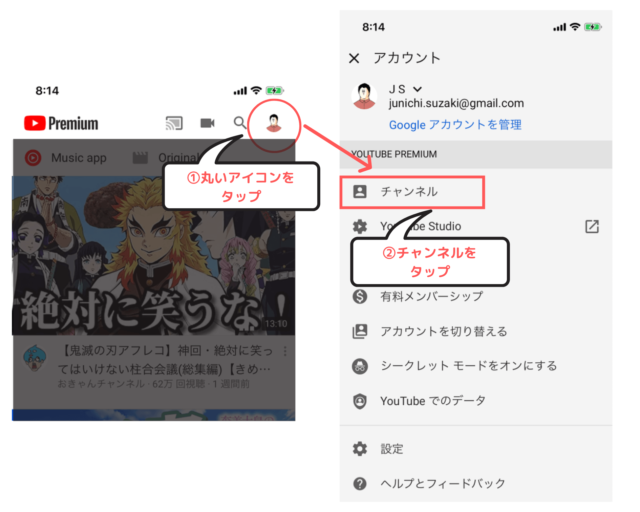Tap the Cast to screen icon
Image resolution: width=640 pixels, height=512 pixels.
pyautogui.click(x=174, y=123)
